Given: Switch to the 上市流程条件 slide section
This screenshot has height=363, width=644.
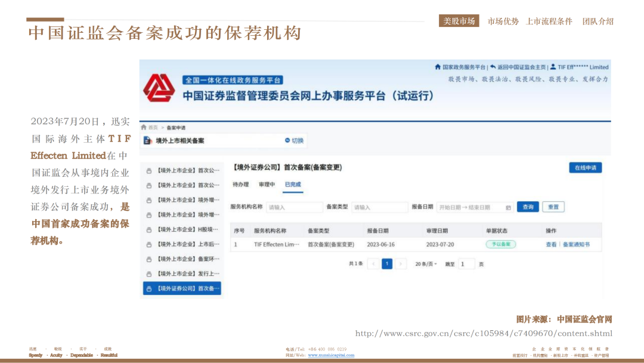Looking at the screenshot, I should coord(549,21).
